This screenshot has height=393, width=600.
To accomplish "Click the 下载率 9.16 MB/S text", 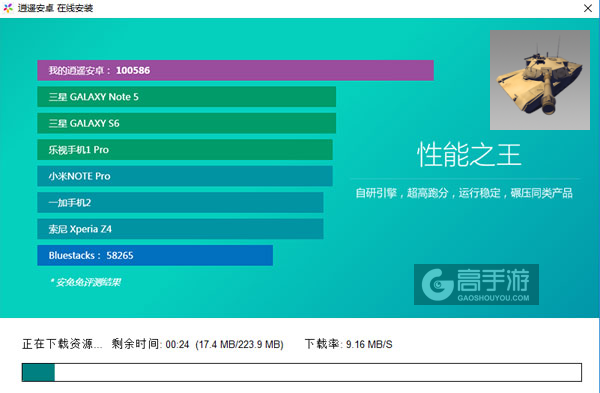I will pyautogui.click(x=349, y=344).
